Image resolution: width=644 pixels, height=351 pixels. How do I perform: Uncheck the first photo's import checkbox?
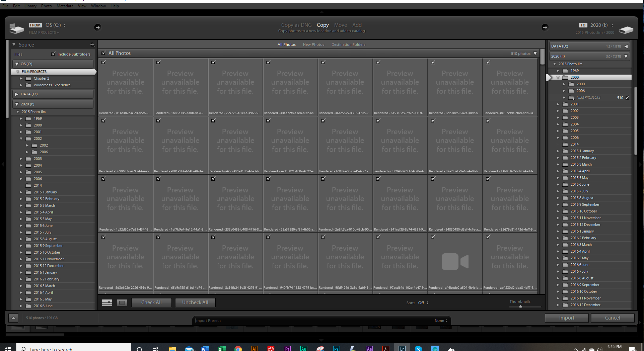coord(103,62)
